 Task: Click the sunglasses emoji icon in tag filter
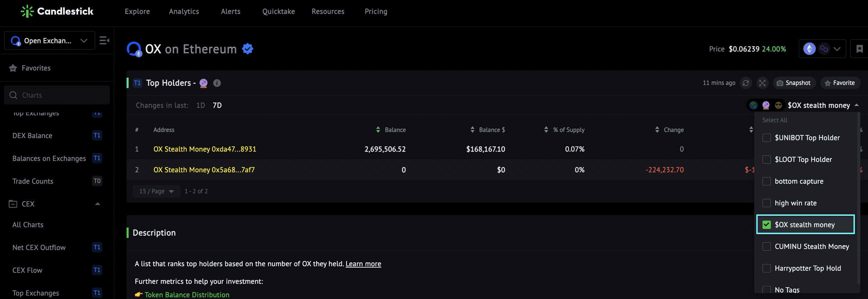coord(778,105)
